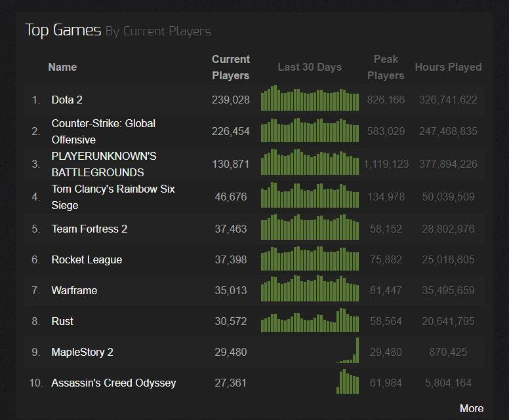The height and width of the screenshot is (420, 509).
Task: Open the Dota 2 game link
Action: [67, 100]
